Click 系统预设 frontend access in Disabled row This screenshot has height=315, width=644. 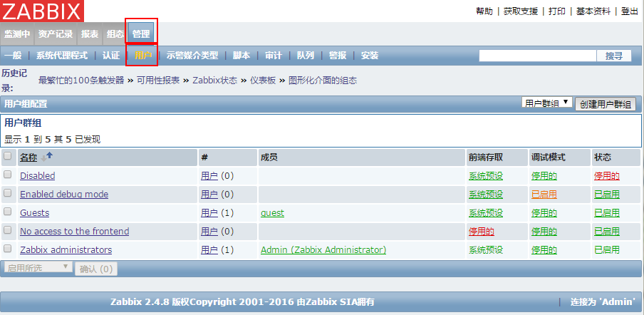486,176
